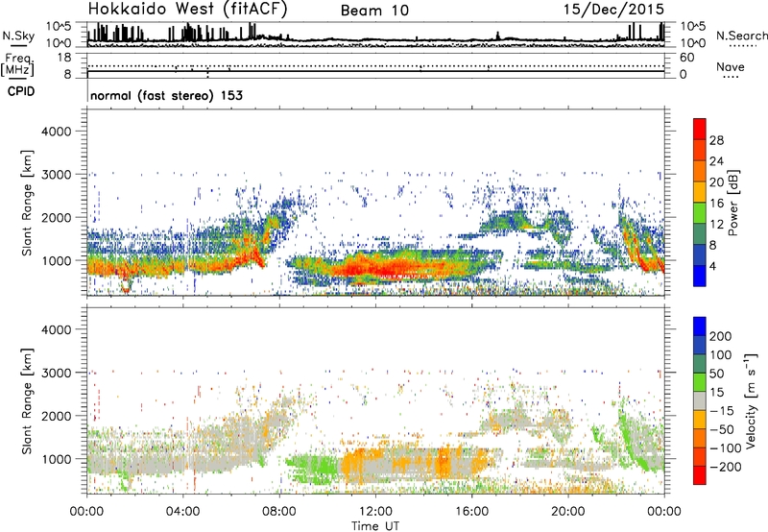Viewport: 768px width, 532px height.
Task: Click the "08:00" time tick label
Action: 279,512
